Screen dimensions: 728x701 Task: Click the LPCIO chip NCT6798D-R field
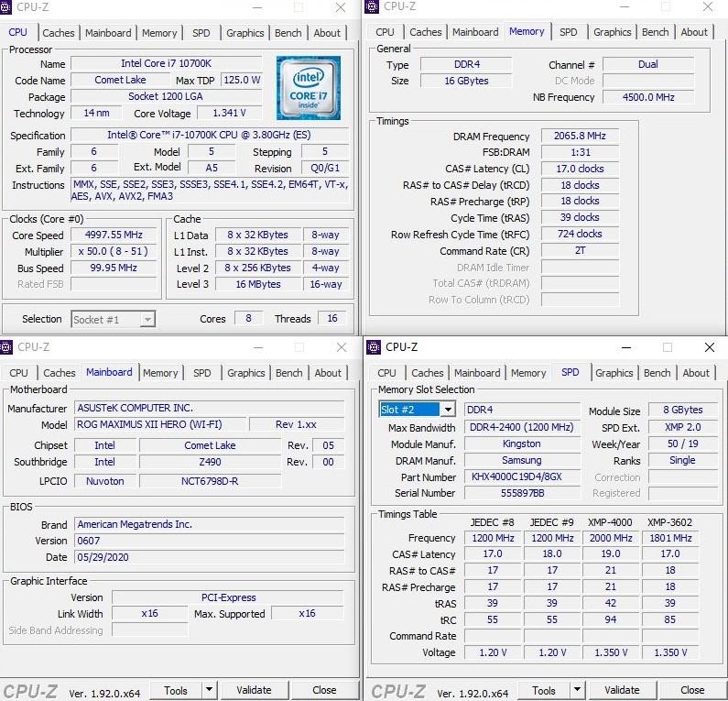coord(210,481)
